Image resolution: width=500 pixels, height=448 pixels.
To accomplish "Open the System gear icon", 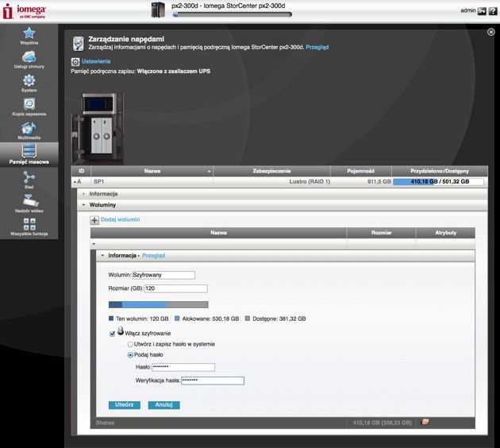I will coord(29,80).
